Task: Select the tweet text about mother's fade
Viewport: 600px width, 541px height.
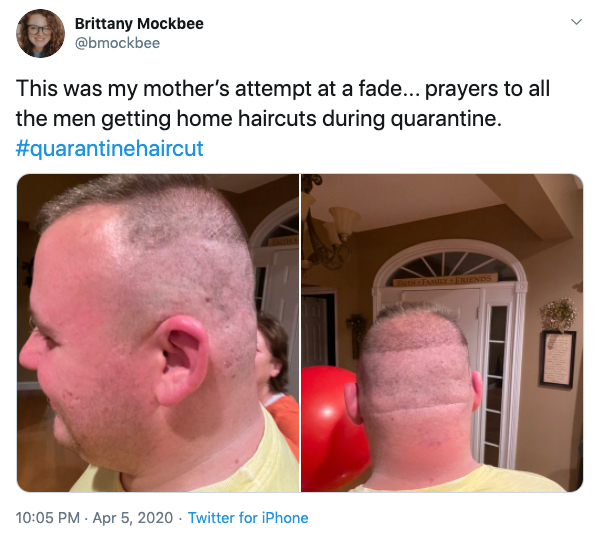Action: 283,103
